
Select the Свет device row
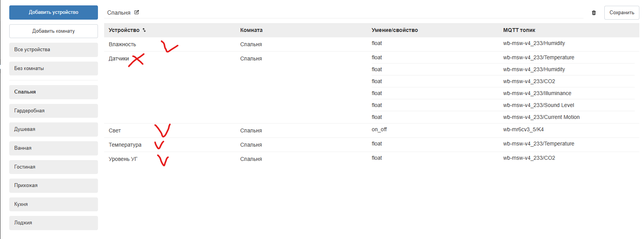click(115, 130)
